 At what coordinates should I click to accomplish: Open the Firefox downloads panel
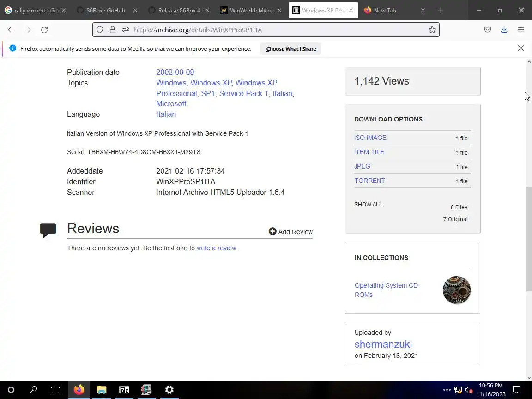coord(504,30)
